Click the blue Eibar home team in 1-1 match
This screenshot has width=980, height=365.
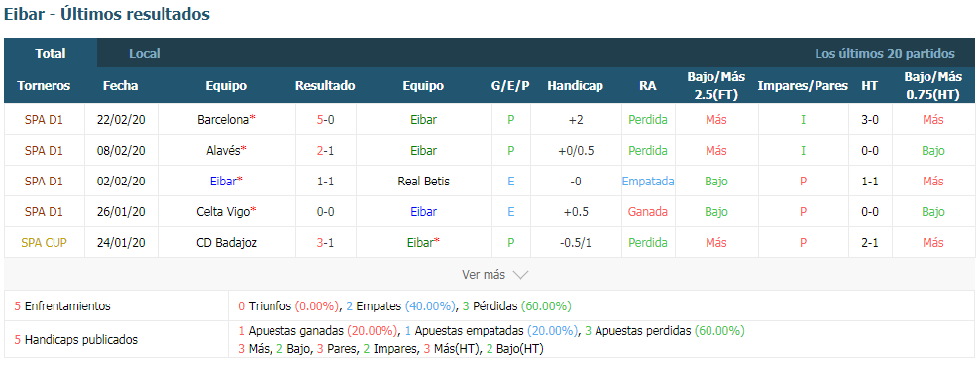point(223,181)
